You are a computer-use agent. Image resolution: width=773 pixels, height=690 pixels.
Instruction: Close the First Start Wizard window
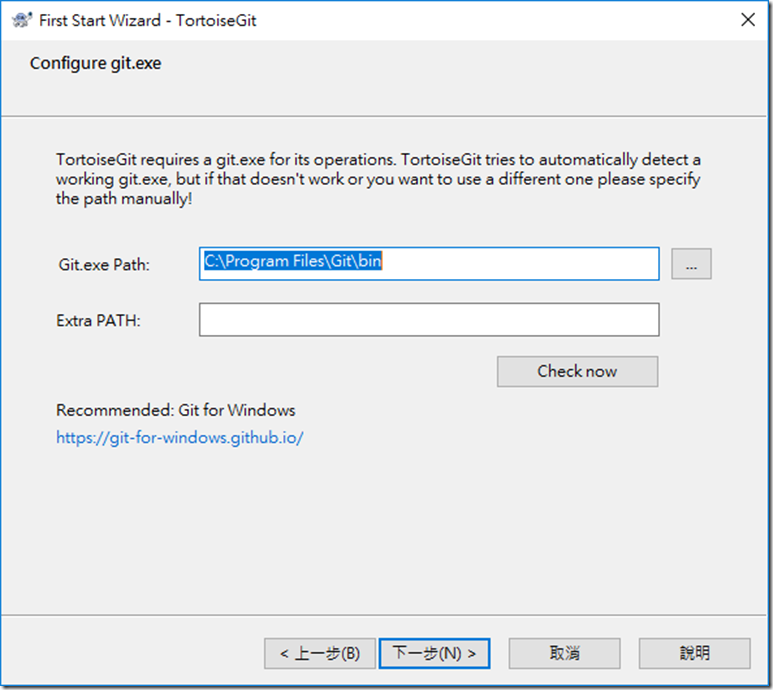click(748, 20)
